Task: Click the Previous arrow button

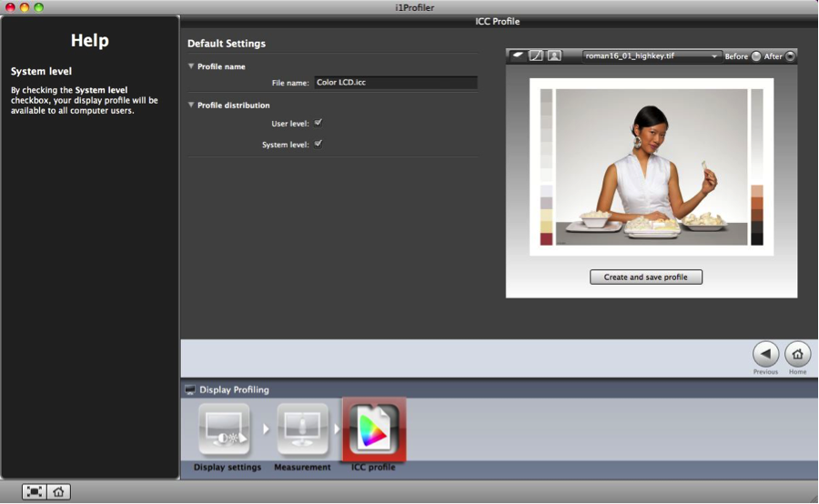Action: (x=765, y=354)
